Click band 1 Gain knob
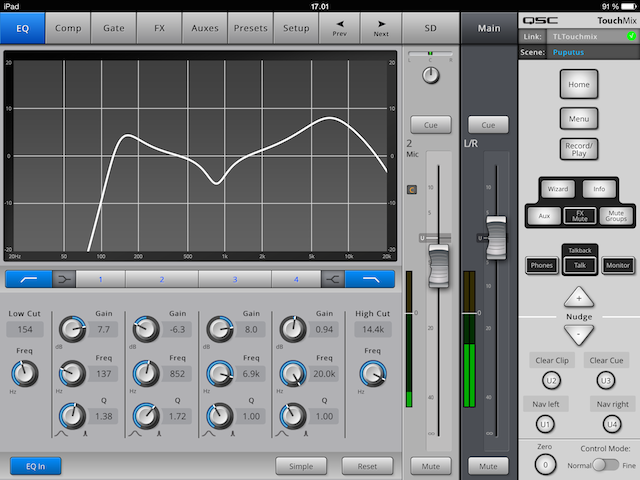The height and width of the screenshot is (480, 640). 72,329
